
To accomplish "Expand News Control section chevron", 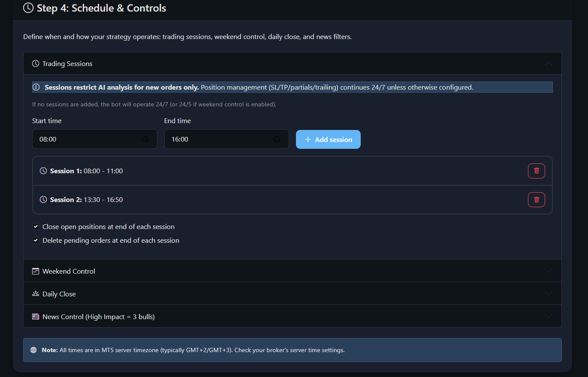I will tap(548, 317).
